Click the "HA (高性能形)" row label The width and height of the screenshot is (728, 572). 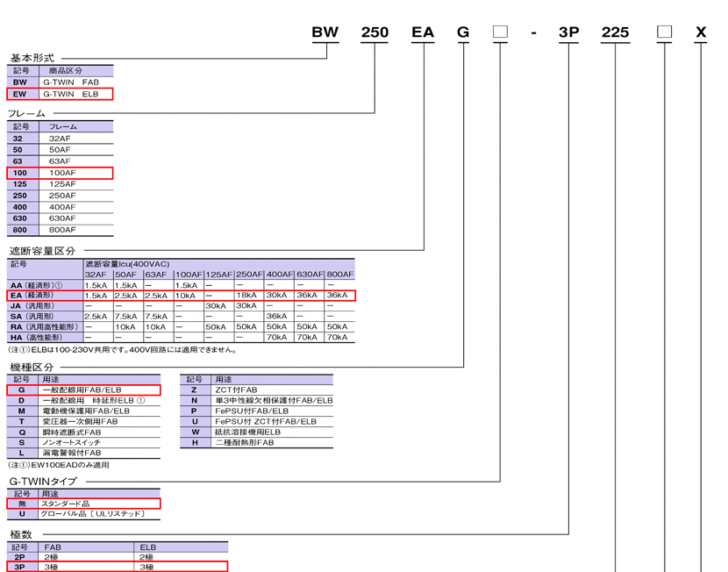click(x=36, y=338)
